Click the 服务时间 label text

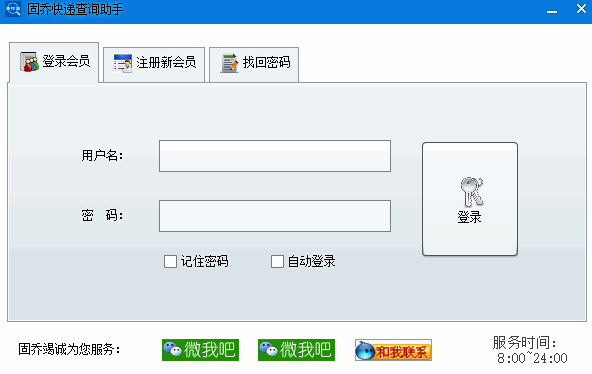[x=524, y=343]
